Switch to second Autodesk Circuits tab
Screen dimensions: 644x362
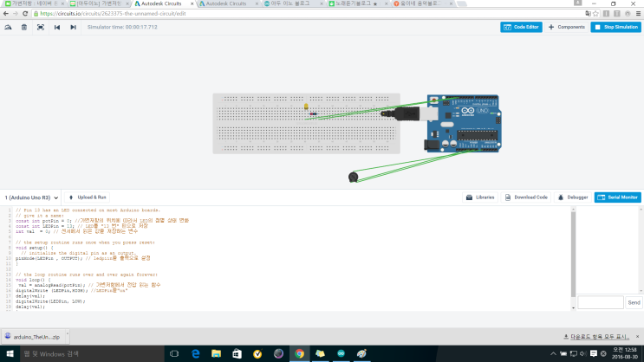(x=229, y=3)
